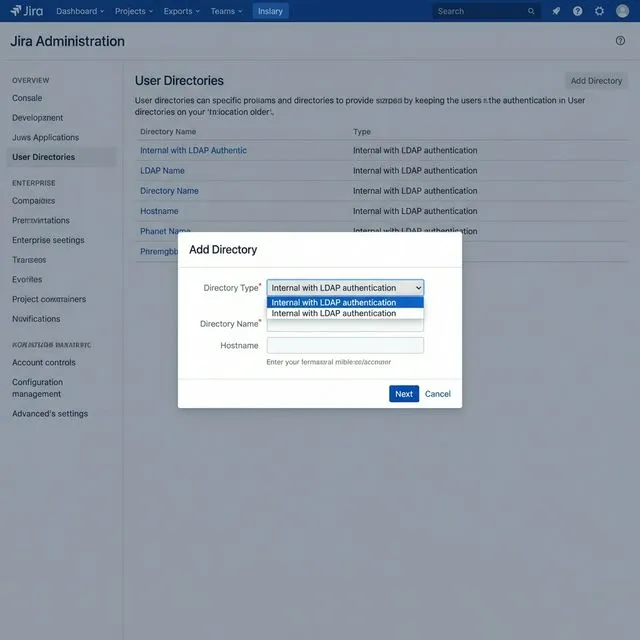The image size is (640, 640).
Task: Open the help question mark icon in navbar
Action: [577, 11]
